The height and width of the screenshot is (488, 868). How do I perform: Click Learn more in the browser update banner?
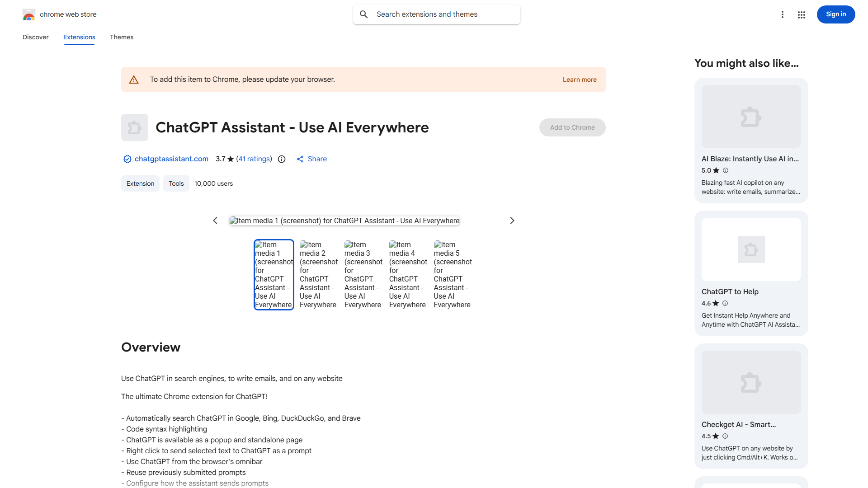[579, 80]
